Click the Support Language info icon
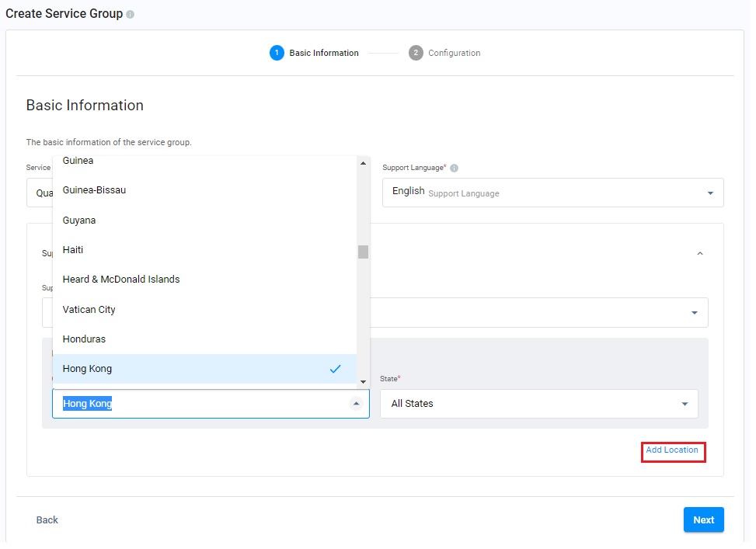The height and width of the screenshot is (549, 756). pos(454,168)
